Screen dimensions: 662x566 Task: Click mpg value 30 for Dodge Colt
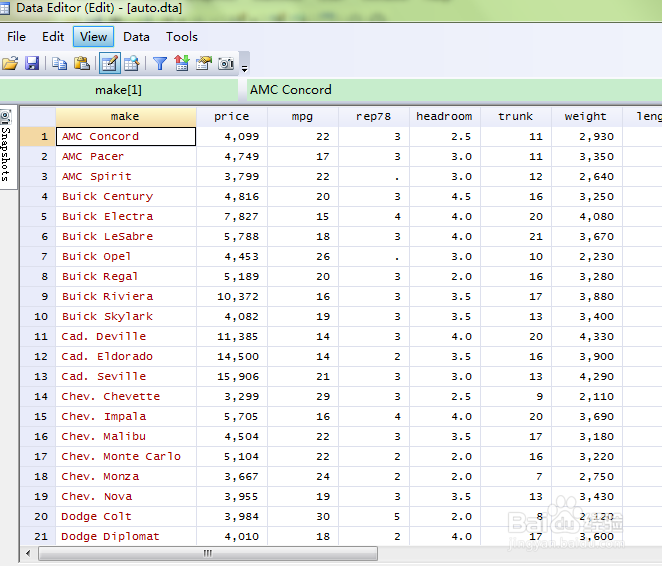tap(303, 517)
